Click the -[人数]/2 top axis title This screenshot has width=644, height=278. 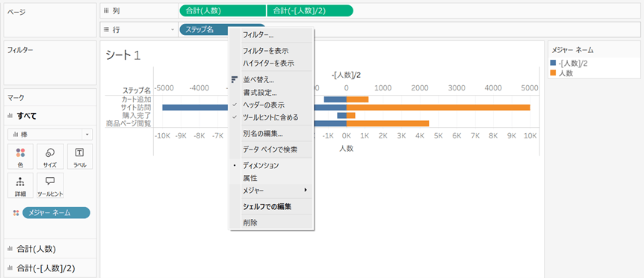[346, 75]
